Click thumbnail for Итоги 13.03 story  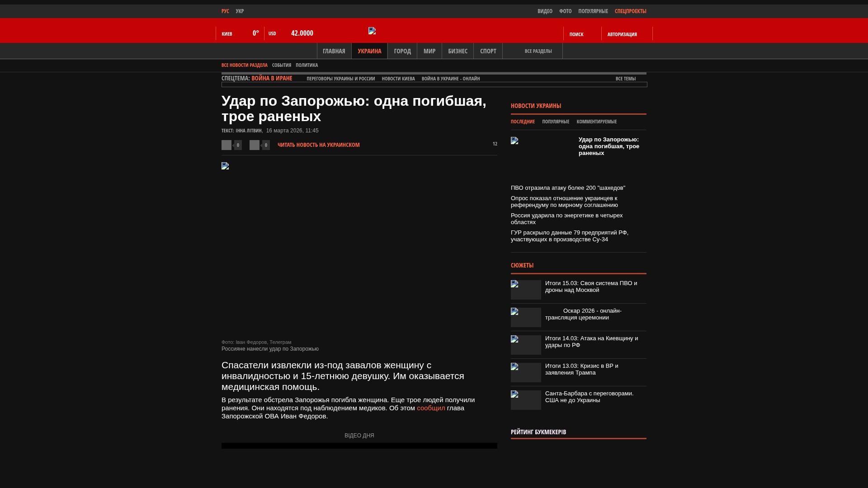(x=526, y=372)
